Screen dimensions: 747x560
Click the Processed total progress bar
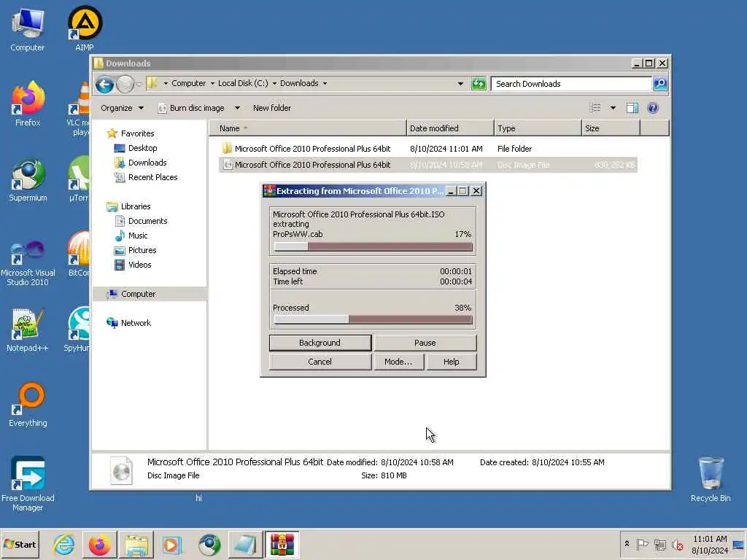point(373,320)
